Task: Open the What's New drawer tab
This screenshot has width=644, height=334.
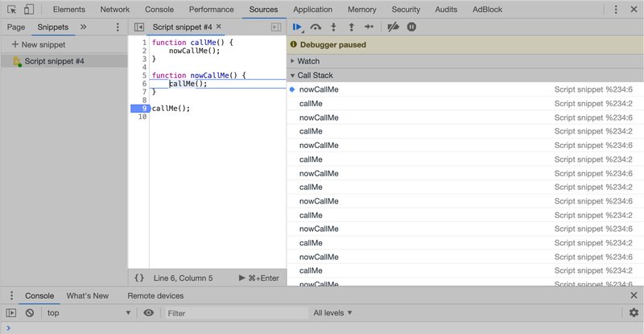Action: pos(88,296)
